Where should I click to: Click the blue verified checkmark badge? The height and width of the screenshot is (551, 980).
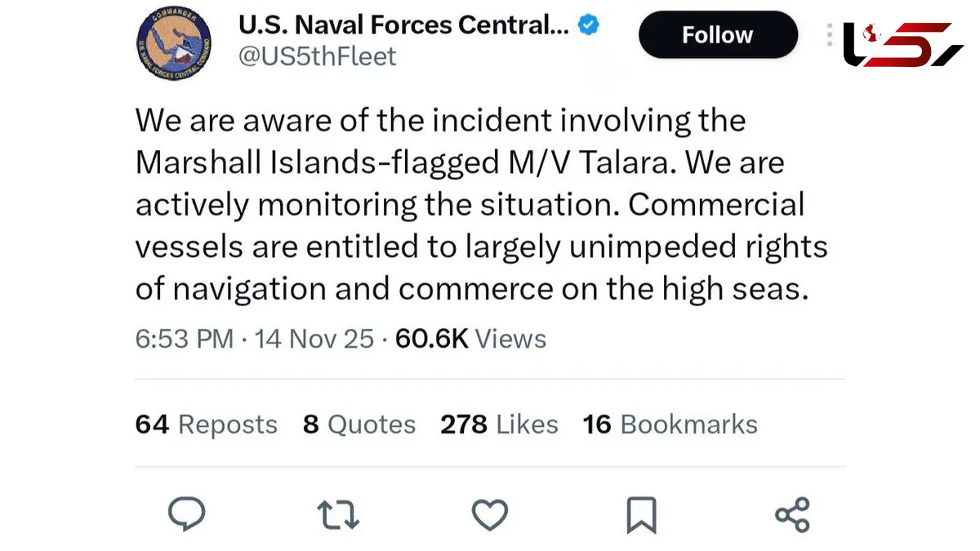click(589, 25)
